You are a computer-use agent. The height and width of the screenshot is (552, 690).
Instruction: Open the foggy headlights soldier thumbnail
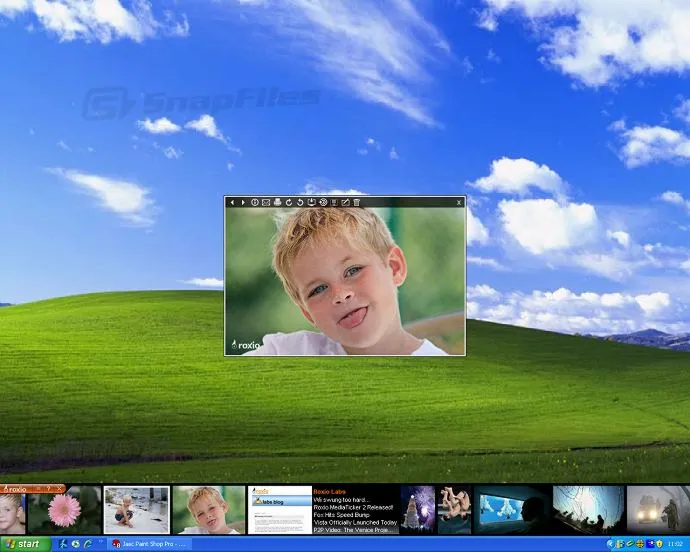click(x=658, y=510)
